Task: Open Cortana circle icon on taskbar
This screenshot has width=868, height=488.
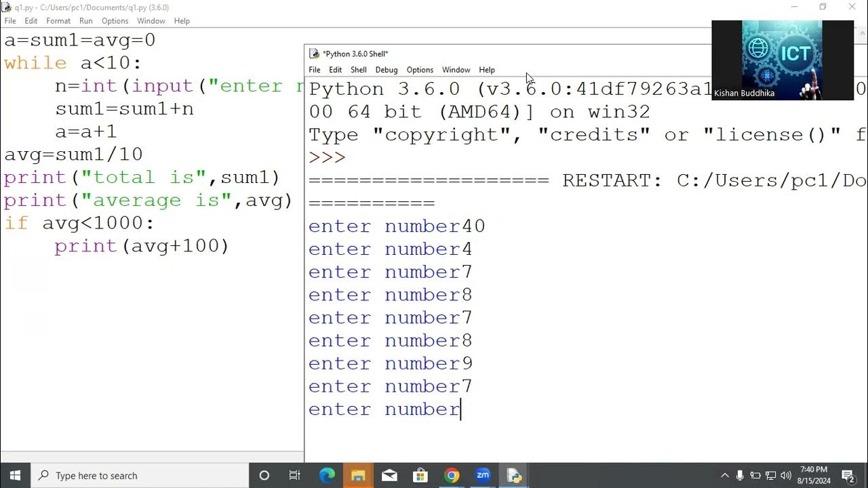Action: 264,476
